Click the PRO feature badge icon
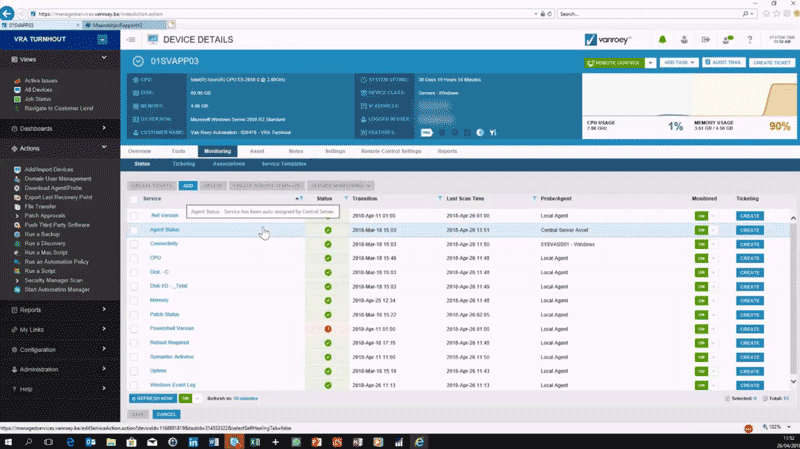 pos(427,133)
